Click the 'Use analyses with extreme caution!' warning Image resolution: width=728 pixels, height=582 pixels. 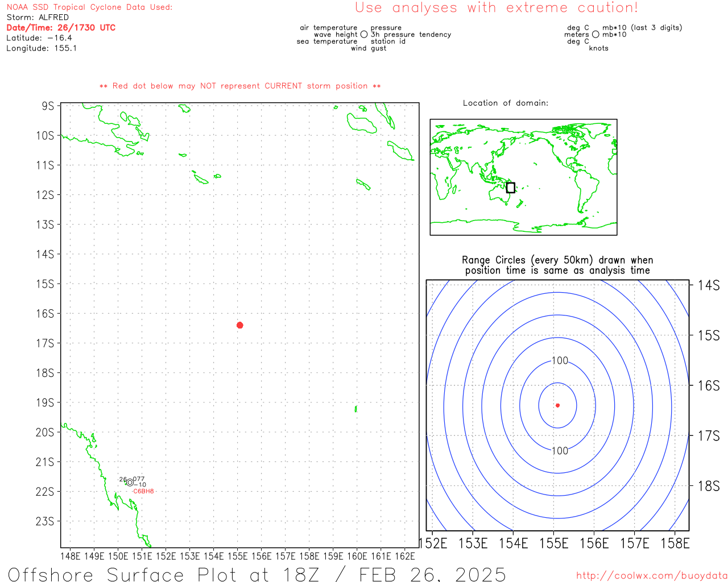[497, 8]
